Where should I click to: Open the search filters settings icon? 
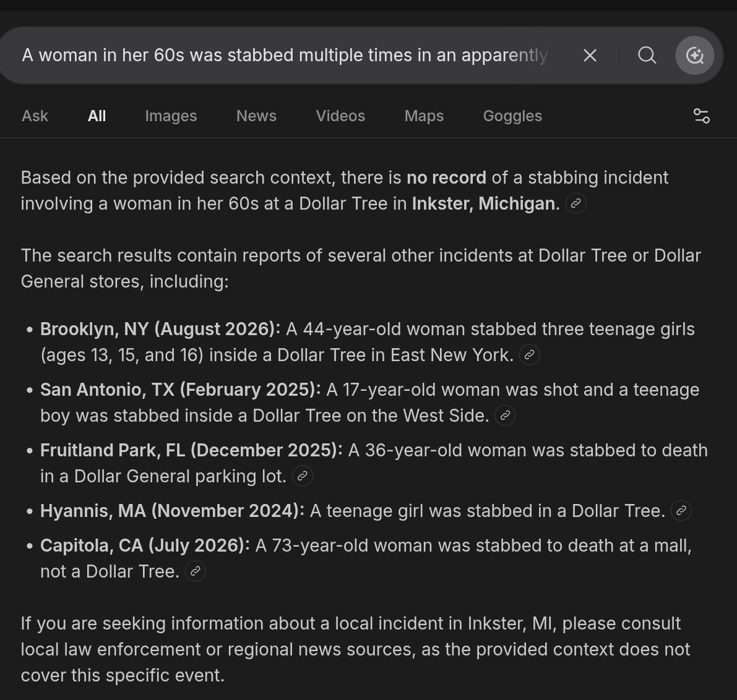[x=702, y=116]
